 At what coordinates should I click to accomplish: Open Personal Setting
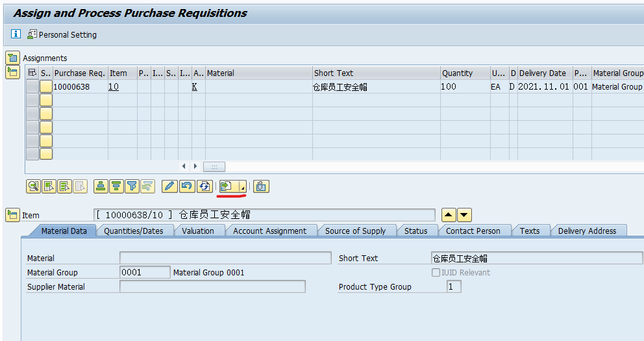(62, 34)
